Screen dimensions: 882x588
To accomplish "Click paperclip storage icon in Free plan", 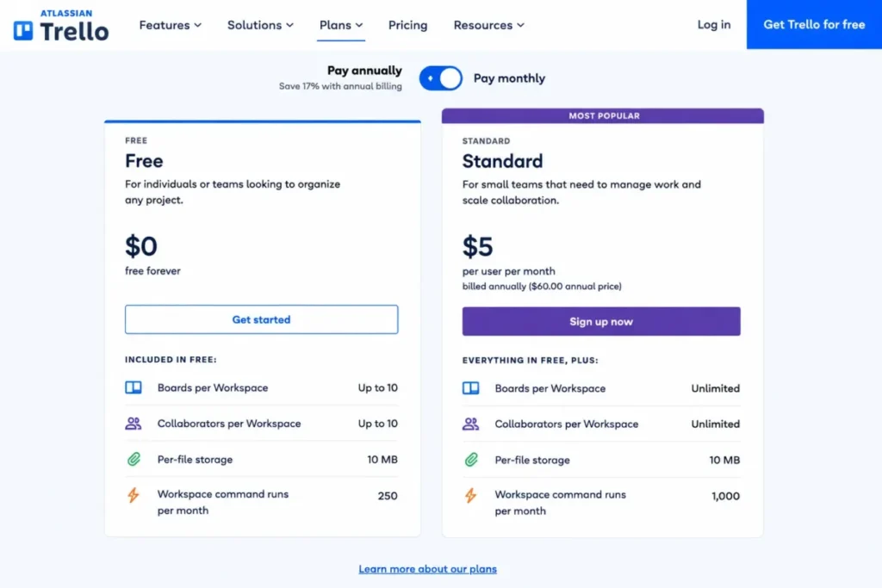I will [134, 459].
